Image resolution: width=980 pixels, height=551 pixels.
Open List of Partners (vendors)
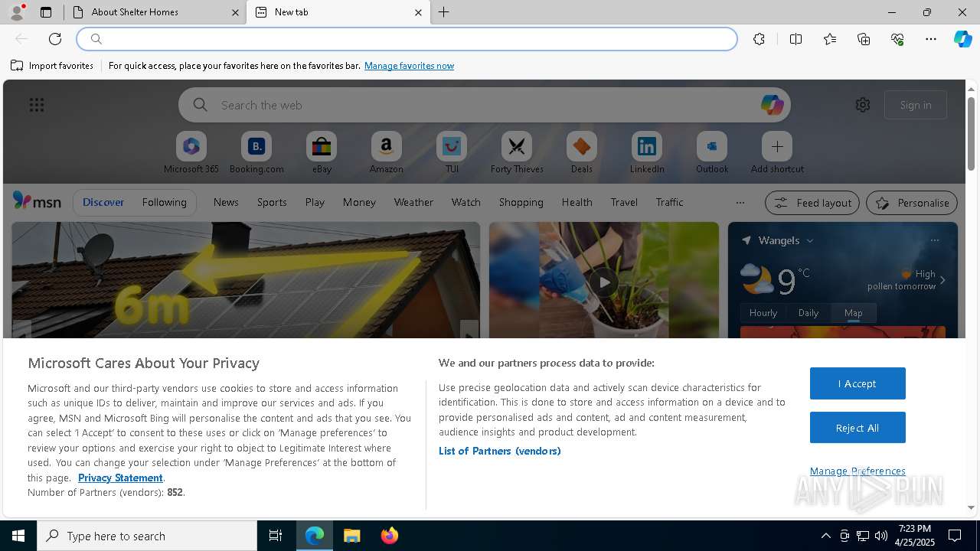click(500, 451)
